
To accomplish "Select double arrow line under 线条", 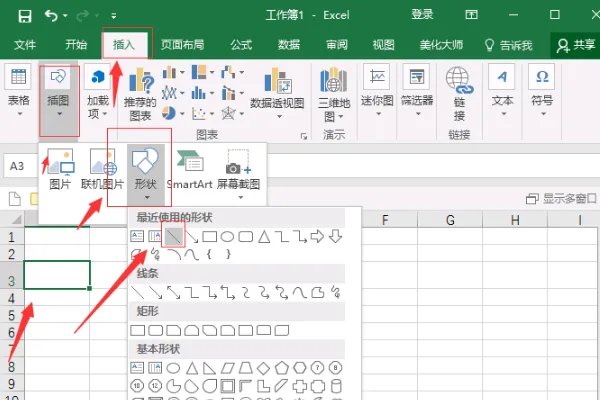I will tap(173, 292).
